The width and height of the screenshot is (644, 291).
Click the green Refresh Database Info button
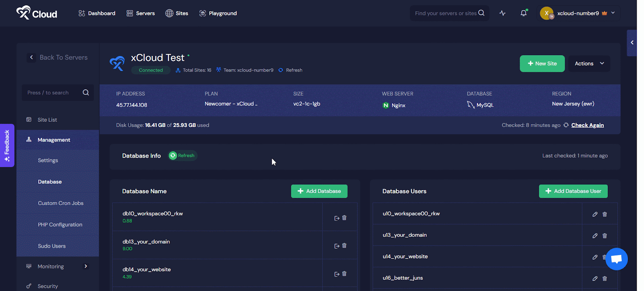coord(182,156)
